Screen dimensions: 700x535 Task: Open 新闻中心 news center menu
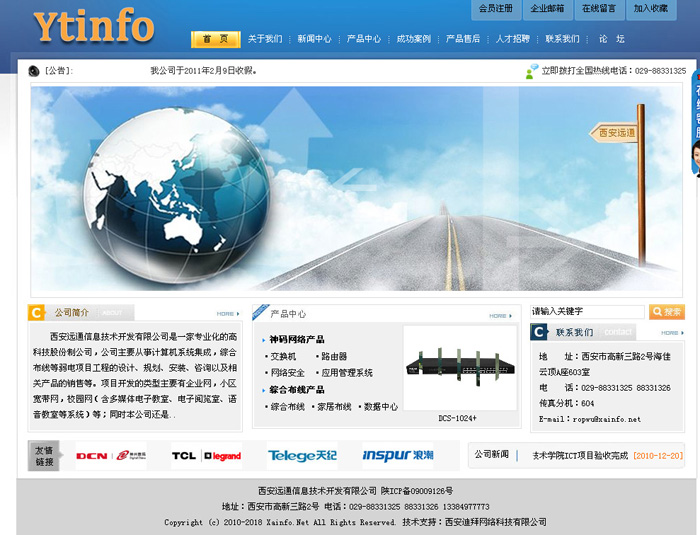[x=315, y=39]
